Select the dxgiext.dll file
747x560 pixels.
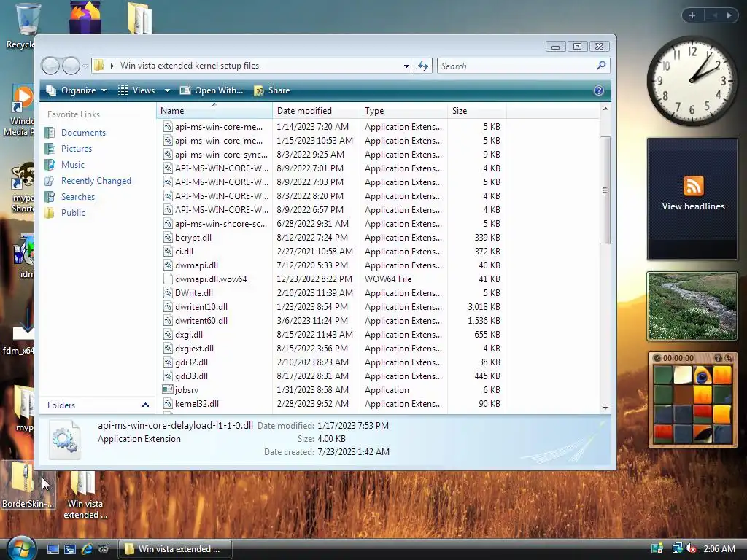click(x=194, y=348)
